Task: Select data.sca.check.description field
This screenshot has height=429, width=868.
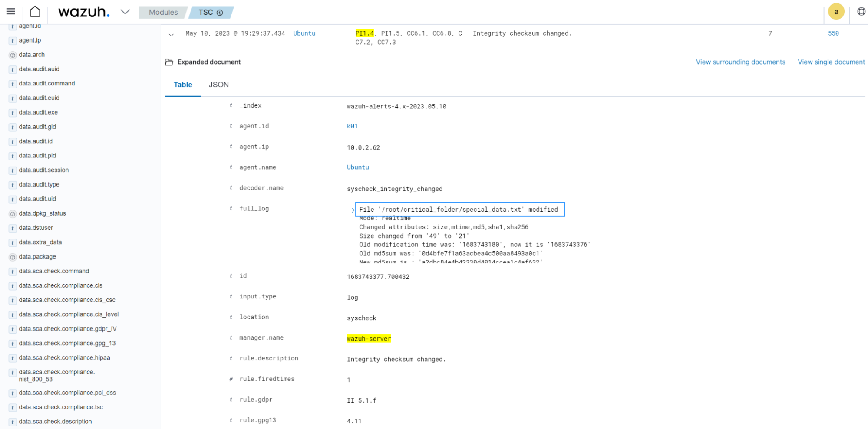Action: (55, 421)
